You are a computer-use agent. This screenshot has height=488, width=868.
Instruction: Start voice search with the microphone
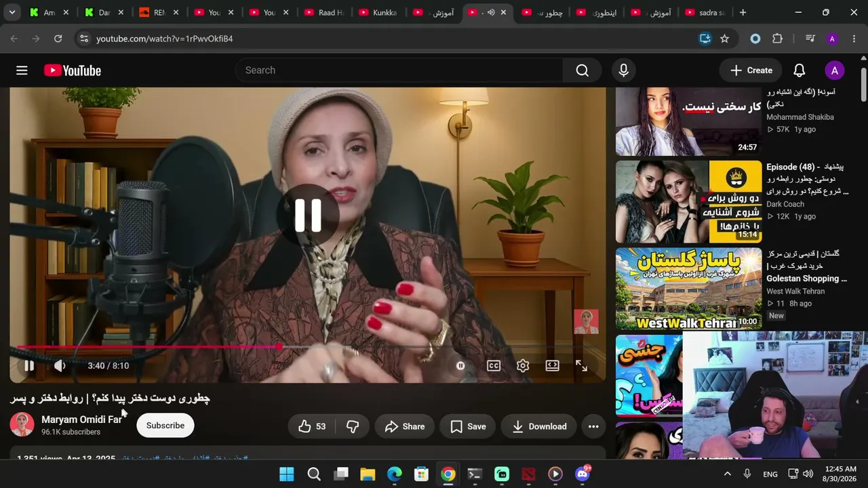pyautogui.click(x=624, y=70)
